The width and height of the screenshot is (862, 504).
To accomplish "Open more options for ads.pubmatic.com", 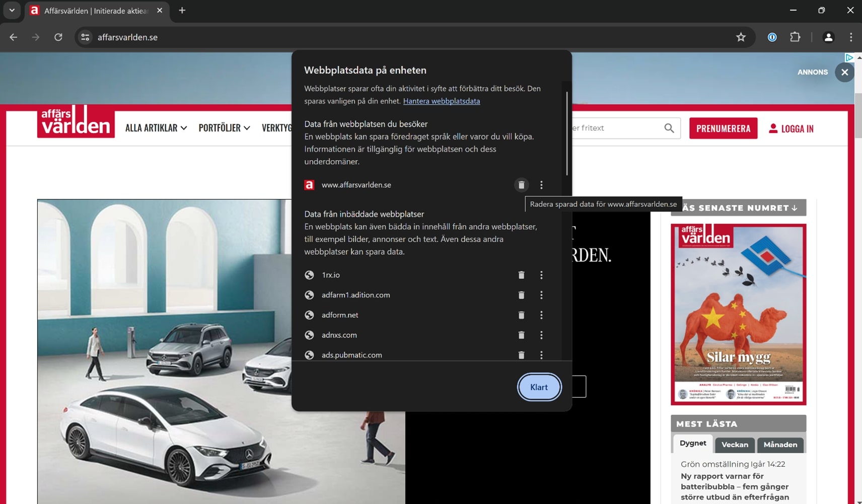I will click(541, 355).
